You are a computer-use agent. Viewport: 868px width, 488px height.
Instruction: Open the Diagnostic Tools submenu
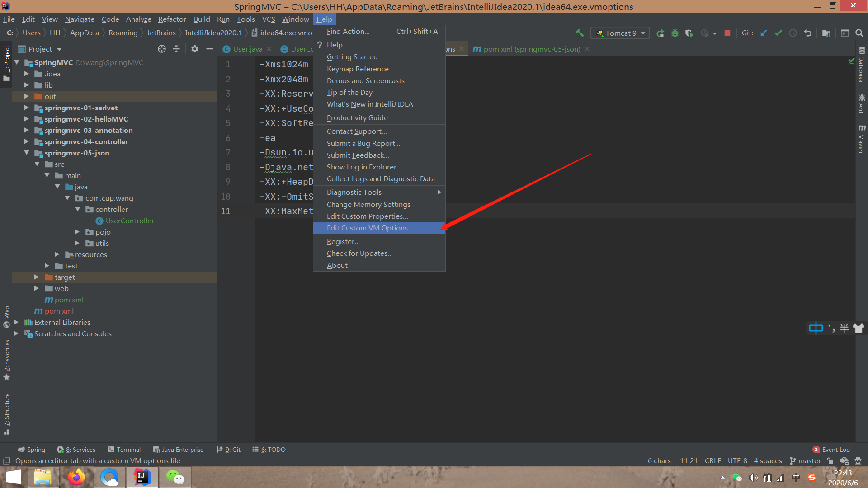(354, 192)
